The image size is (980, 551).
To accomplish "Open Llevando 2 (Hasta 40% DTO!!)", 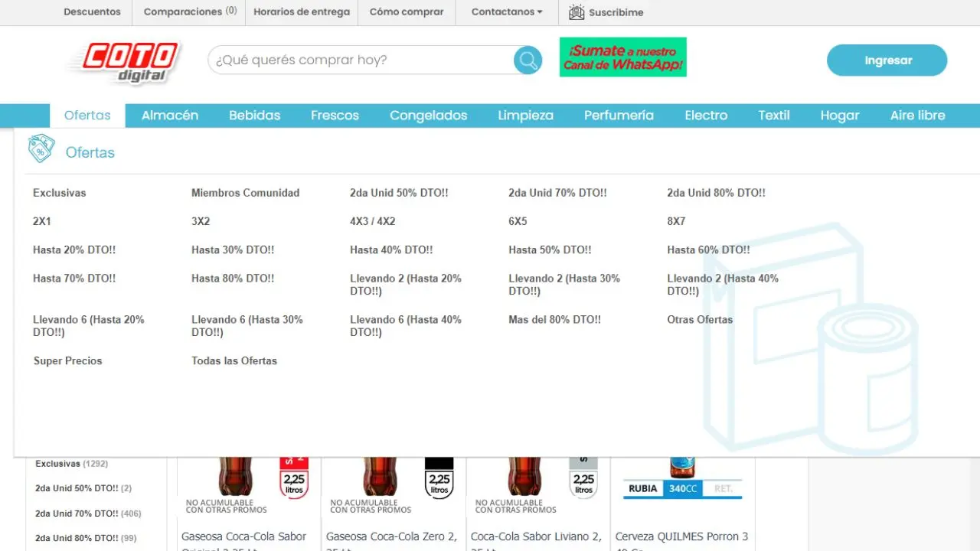I will 723,285.
